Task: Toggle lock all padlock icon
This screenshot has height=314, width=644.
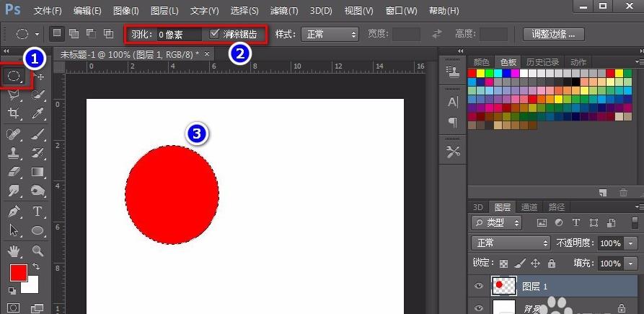Action: 552,263
